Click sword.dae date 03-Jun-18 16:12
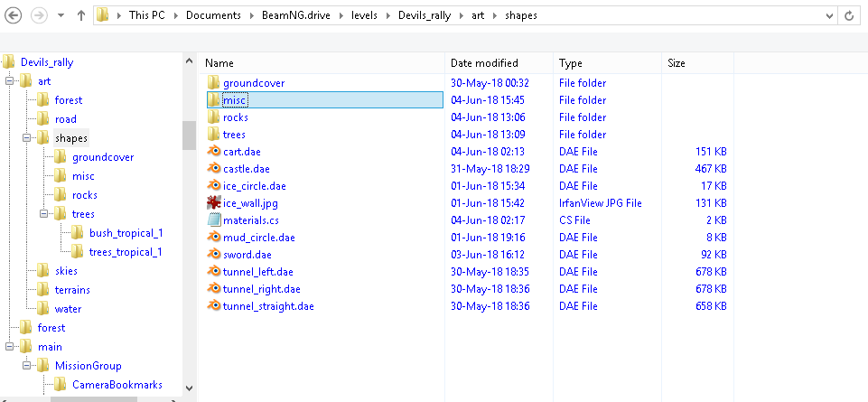 [488, 255]
